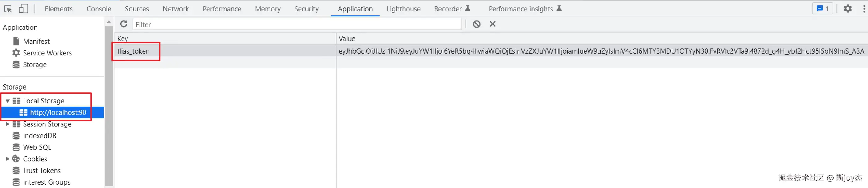Click the clear all storage icon
The height and width of the screenshot is (188, 868).
pos(477,24)
